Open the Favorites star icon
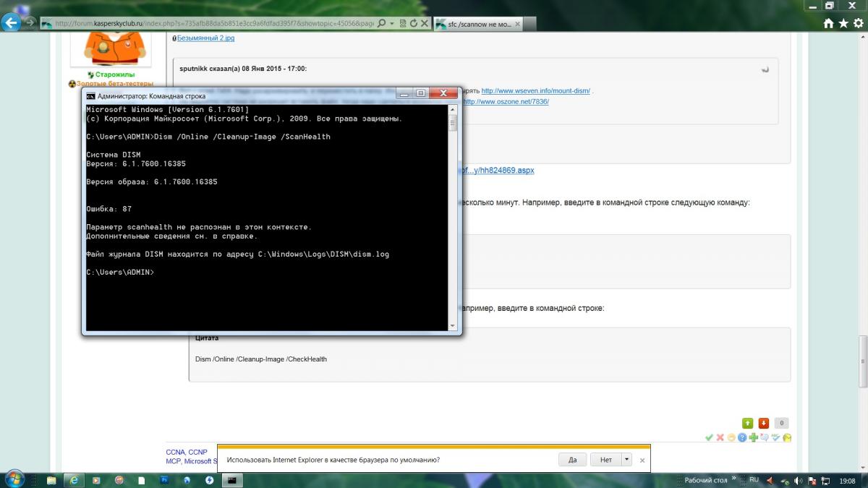 tap(843, 23)
